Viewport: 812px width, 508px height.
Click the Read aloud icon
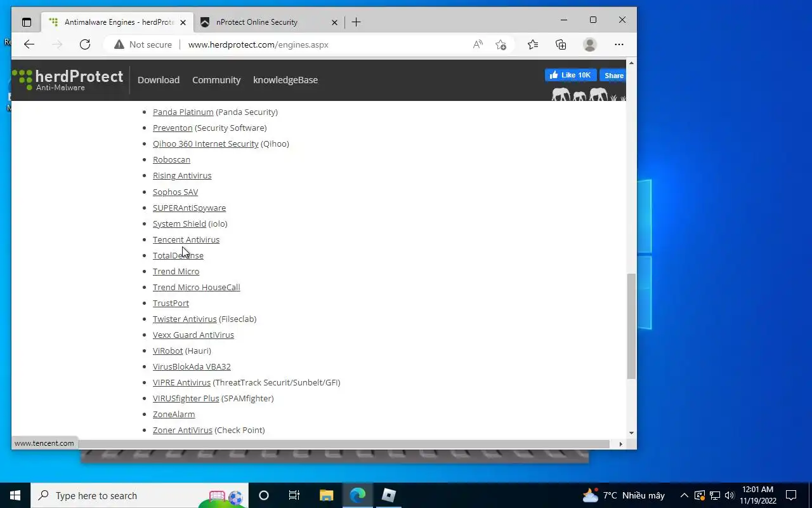point(478,44)
